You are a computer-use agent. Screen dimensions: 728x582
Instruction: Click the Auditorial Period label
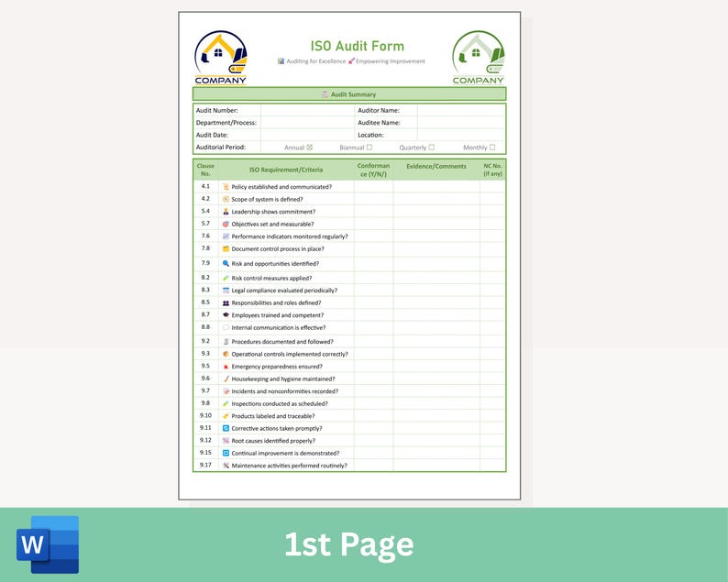[x=221, y=148]
